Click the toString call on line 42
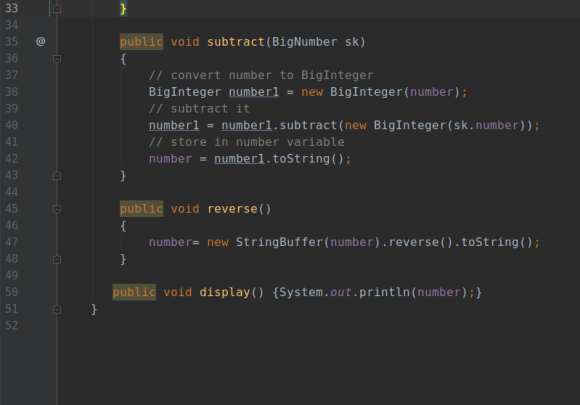The image size is (580, 405). click(x=301, y=159)
